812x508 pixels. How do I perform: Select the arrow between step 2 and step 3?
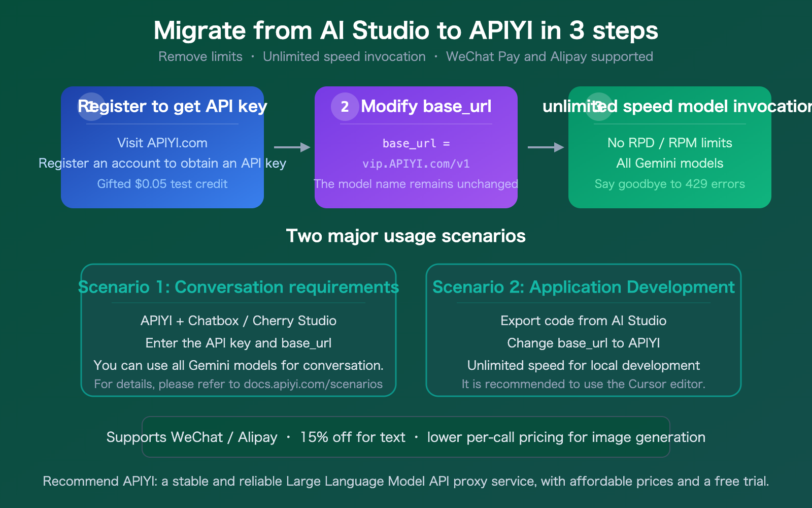point(545,148)
